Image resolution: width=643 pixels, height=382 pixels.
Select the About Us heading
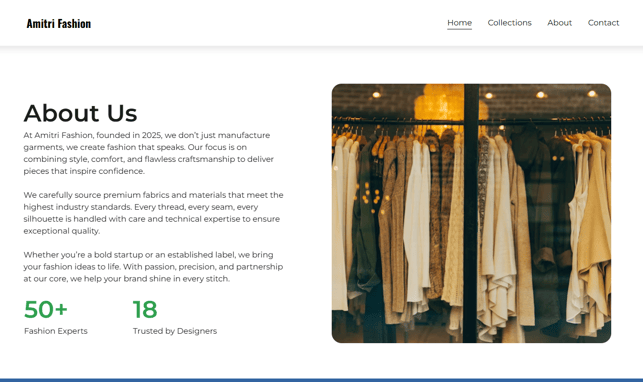[x=80, y=113]
